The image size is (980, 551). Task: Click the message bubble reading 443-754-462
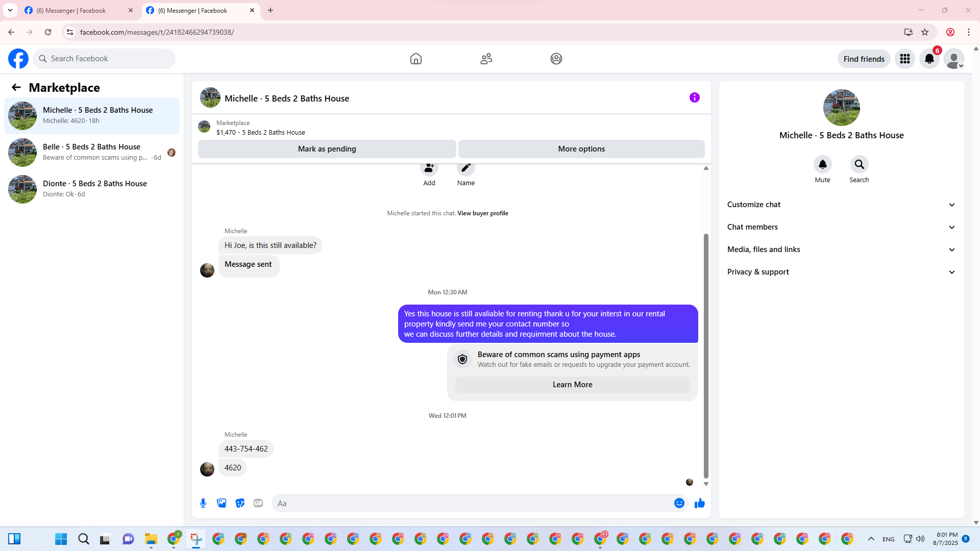(246, 449)
